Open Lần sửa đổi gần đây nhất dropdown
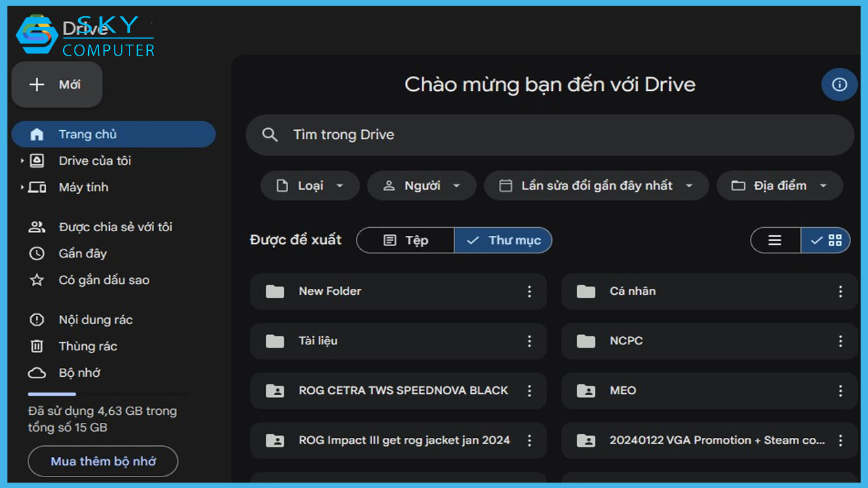The image size is (868, 488). (596, 186)
